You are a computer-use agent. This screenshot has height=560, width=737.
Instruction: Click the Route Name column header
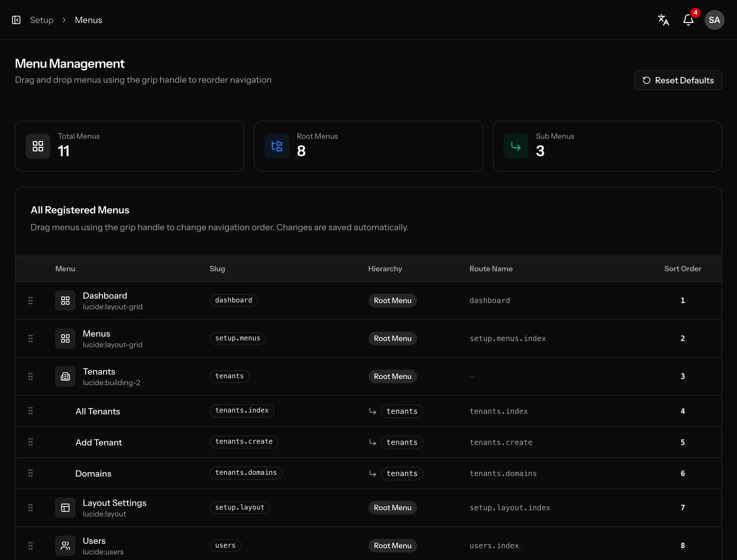point(491,269)
